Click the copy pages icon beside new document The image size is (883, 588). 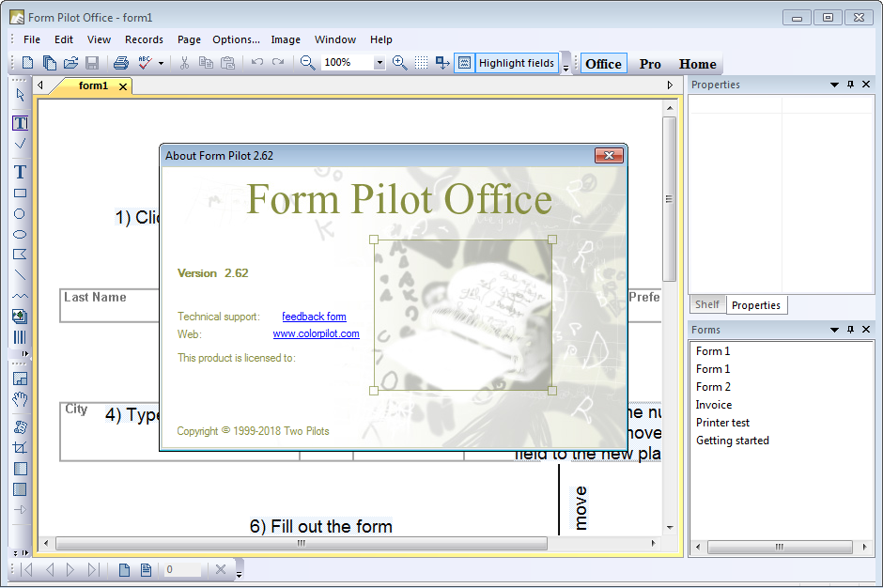[x=50, y=63]
